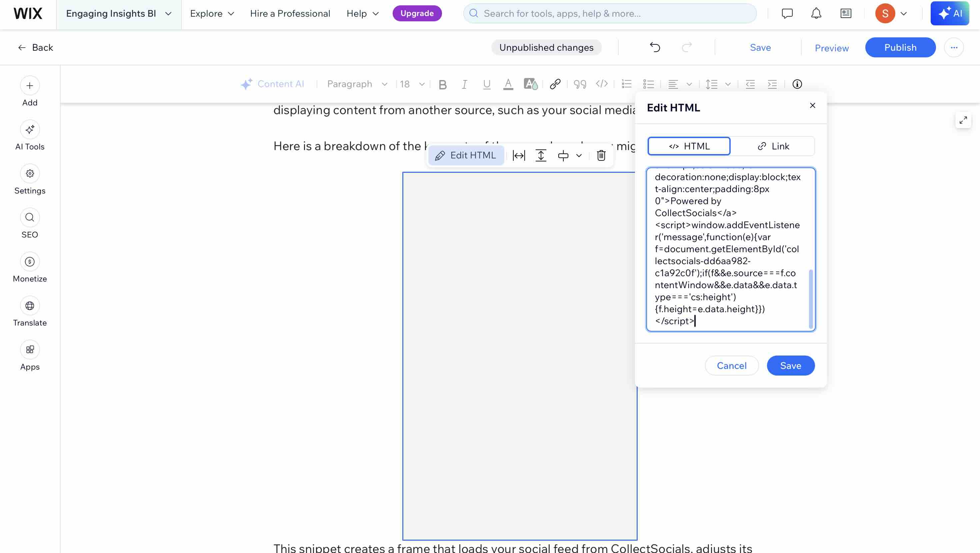The height and width of the screenshot is (553, 980).
Task: Open the font size 18 dropdown
Action: pos(412,84)
